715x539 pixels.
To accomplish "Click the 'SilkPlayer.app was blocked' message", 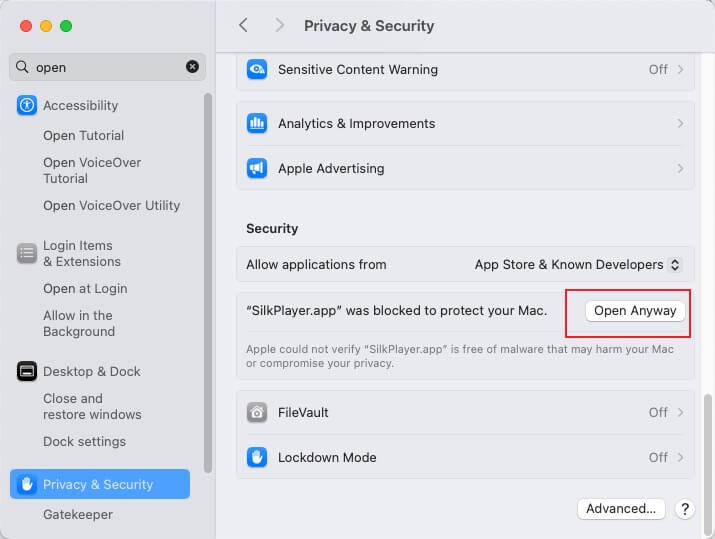I will 396,311.
